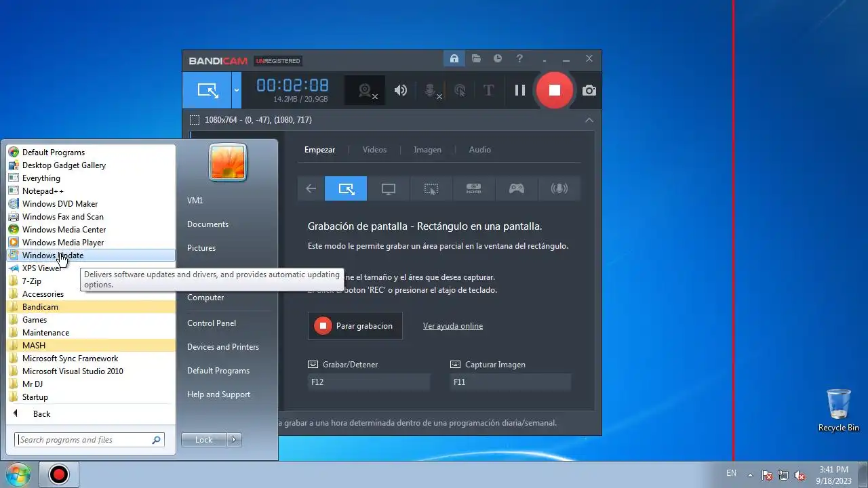This screenshot has width=868, height=488.
Task: Open scheduled recording clock icon
Action: click(x=498, y=59)
